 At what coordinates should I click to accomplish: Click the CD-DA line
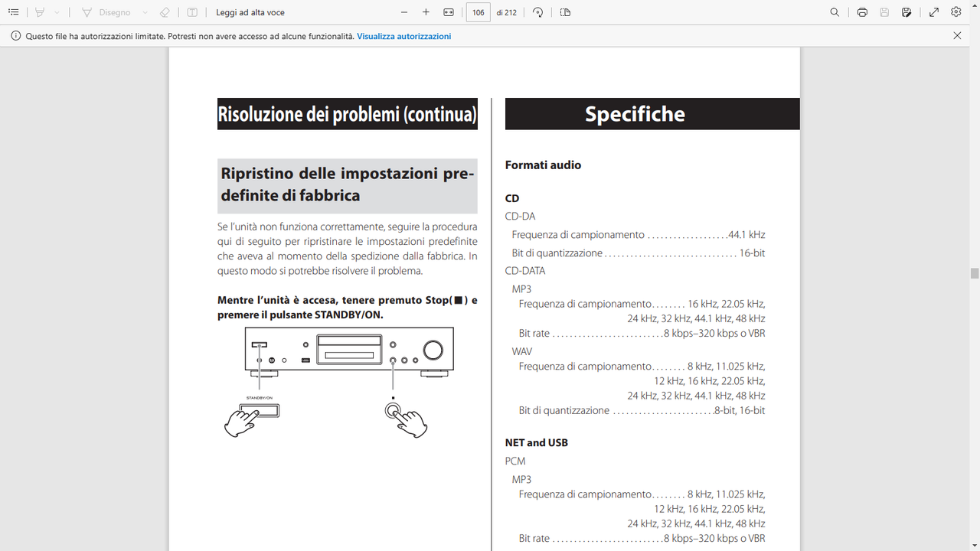[x=520, y=217]
